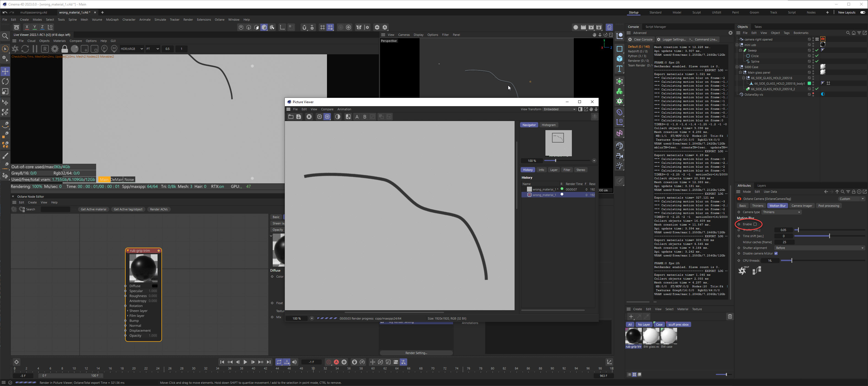Screen dimensions: 868x386
Task: Click the Get Active material button
Action: click(x=93, y=209)
